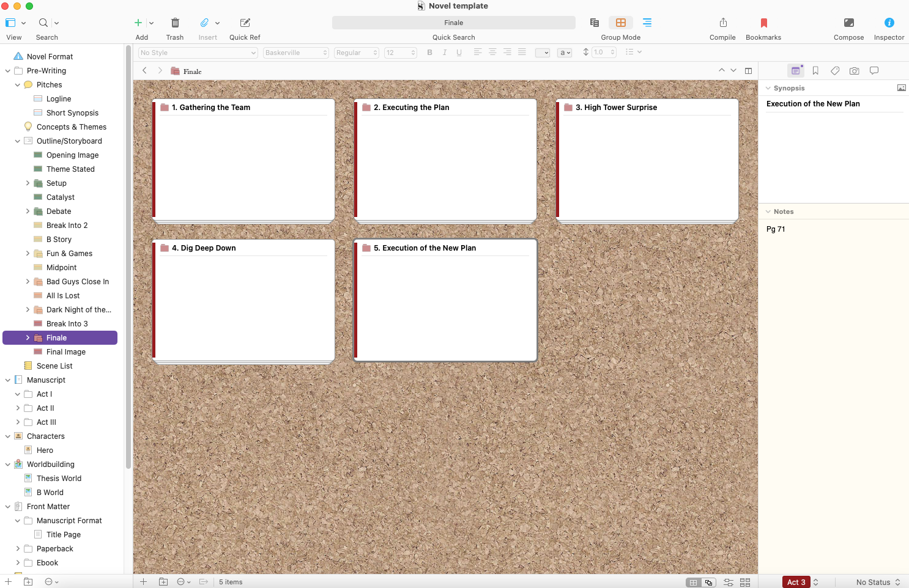Switch synopsis to image view icon
Image resolution: width=909 pixels, height=588 pixels.
point(902,88)
